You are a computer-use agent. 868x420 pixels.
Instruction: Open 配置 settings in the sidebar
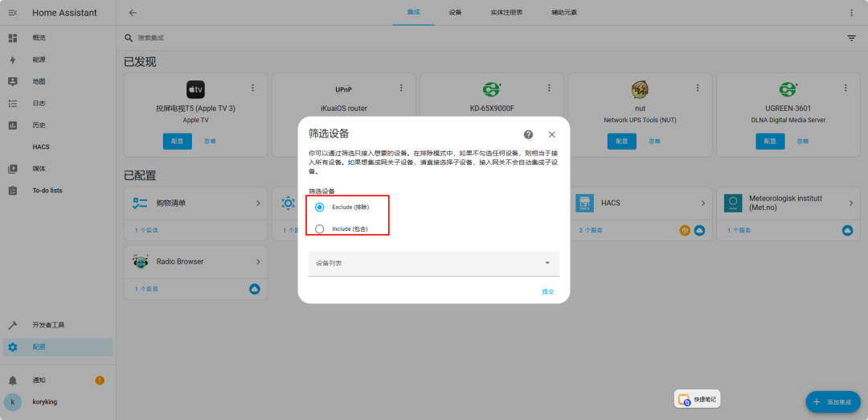tap(58, 347)
